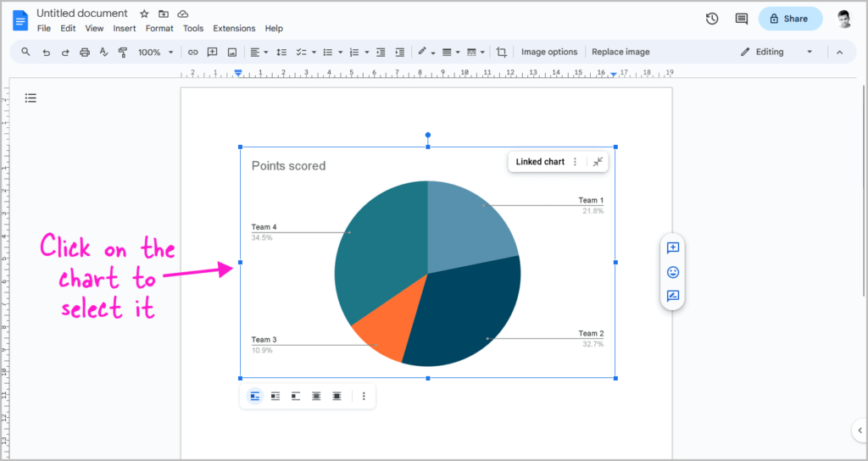Click the Share button

(790, 19)
